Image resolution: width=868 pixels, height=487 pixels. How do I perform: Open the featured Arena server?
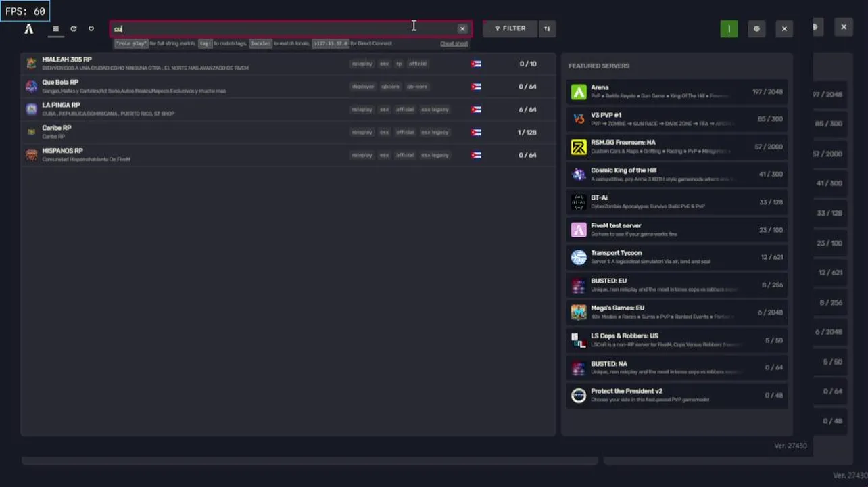(677, 92)
